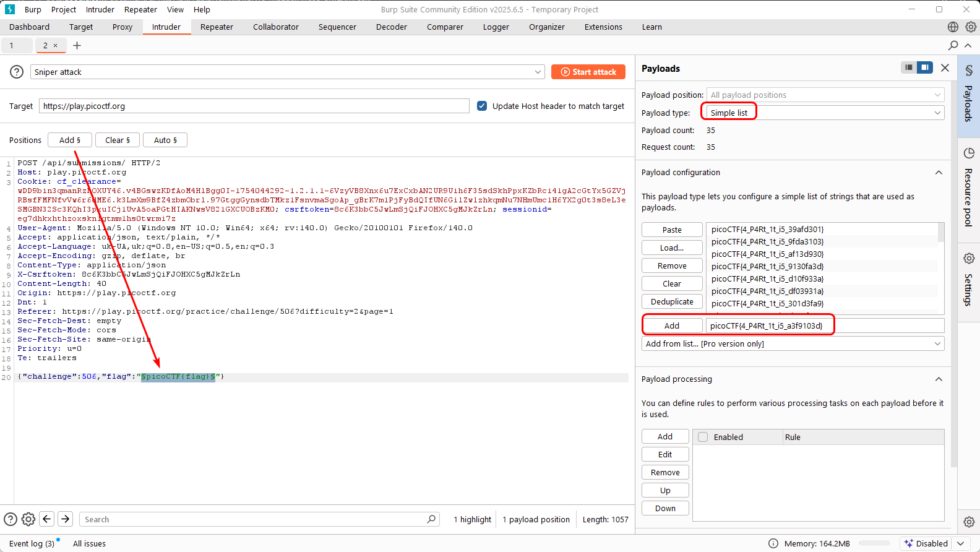The height and width of the screenshot is (552, 980).
Task: Collapse the Payload configuration section
Action: pyautogui.click(x=939, y=173)
